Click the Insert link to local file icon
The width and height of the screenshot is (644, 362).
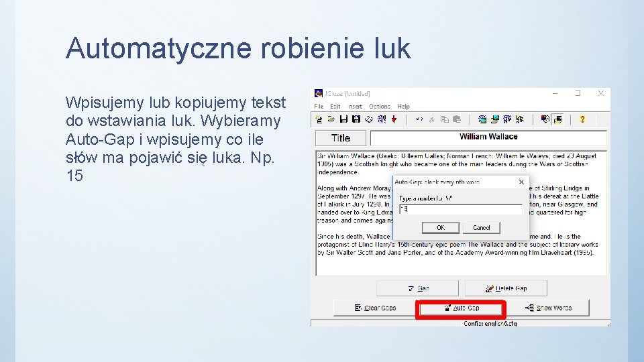coord(520,119)
